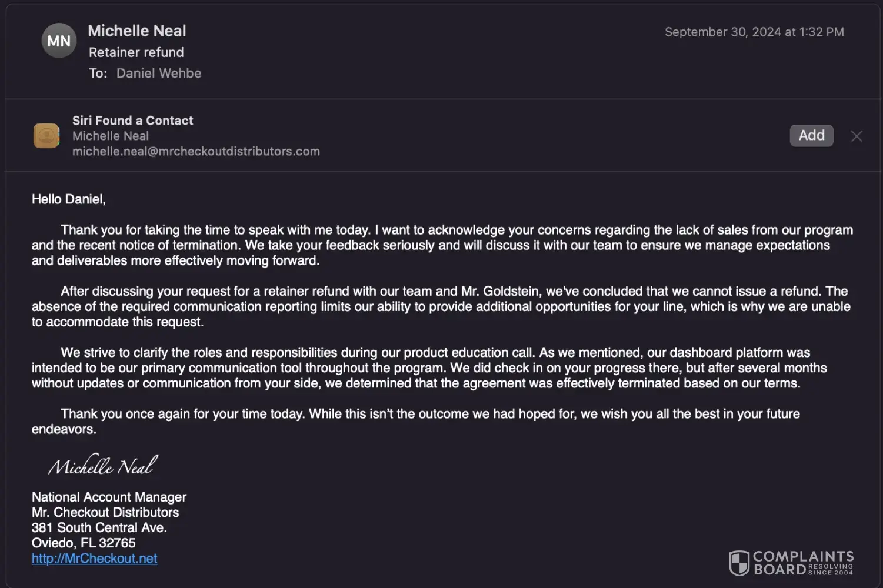Click the michelle.neal@mrcheckoutdistributors.com email address
883x588 pixels.
196,151
